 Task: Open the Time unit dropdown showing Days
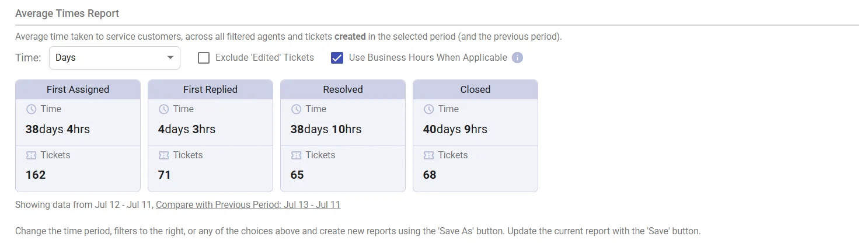point(114,58)
